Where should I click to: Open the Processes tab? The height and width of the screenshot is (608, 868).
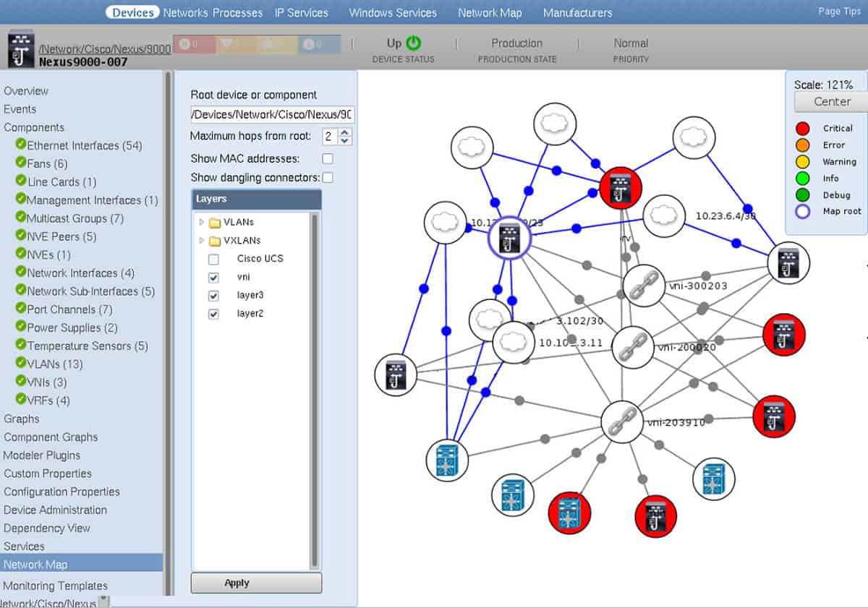pyautogui.click(x=238, y=12)
